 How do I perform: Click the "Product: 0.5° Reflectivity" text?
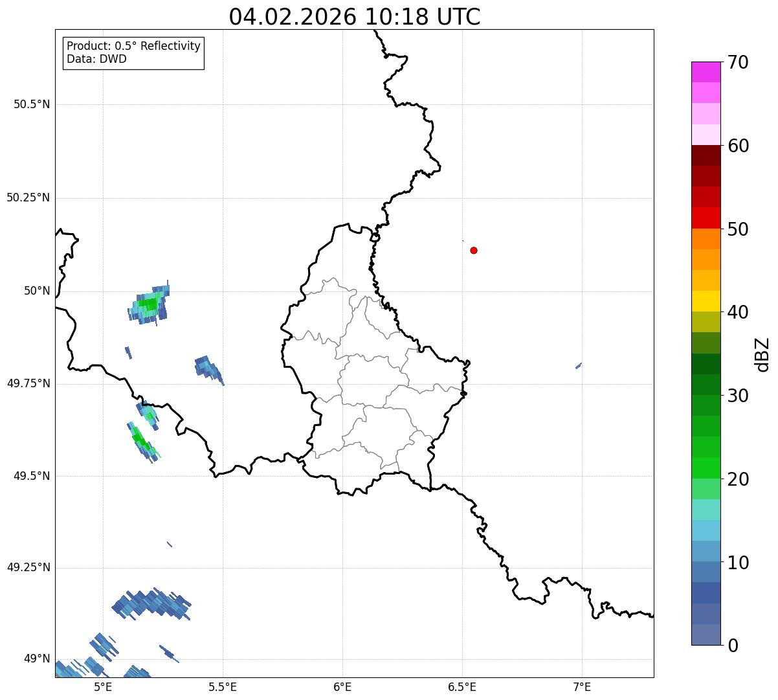coord(133,47)
